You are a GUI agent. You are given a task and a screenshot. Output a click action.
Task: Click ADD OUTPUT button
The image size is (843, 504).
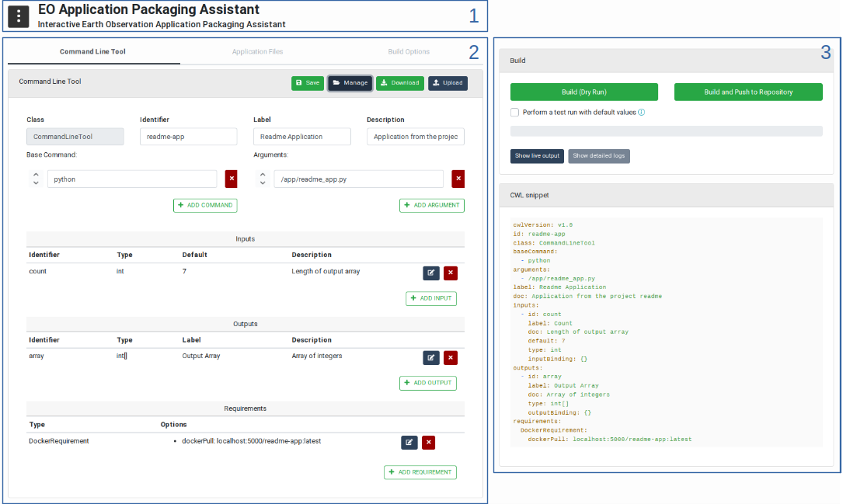[x=428, y=383]
